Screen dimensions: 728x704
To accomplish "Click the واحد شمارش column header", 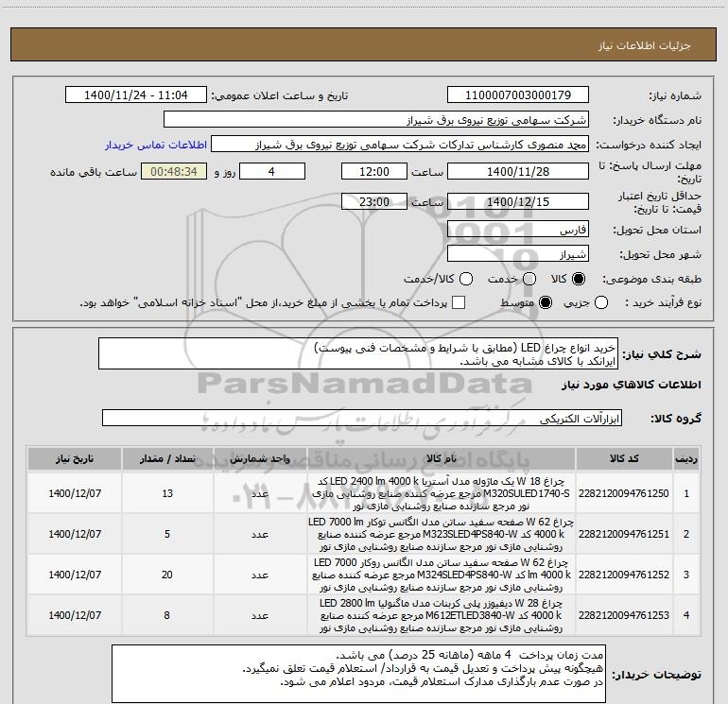I will [260, 459].
